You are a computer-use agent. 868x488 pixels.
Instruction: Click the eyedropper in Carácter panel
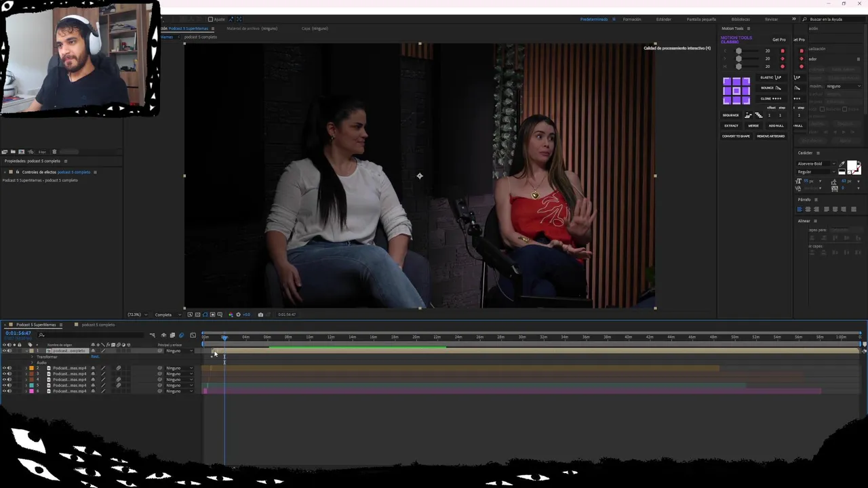click(x=842, y=164)
